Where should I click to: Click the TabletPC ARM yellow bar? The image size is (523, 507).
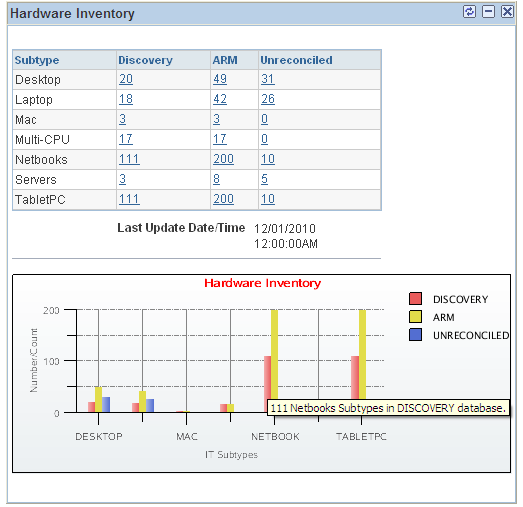pos(363,354)
